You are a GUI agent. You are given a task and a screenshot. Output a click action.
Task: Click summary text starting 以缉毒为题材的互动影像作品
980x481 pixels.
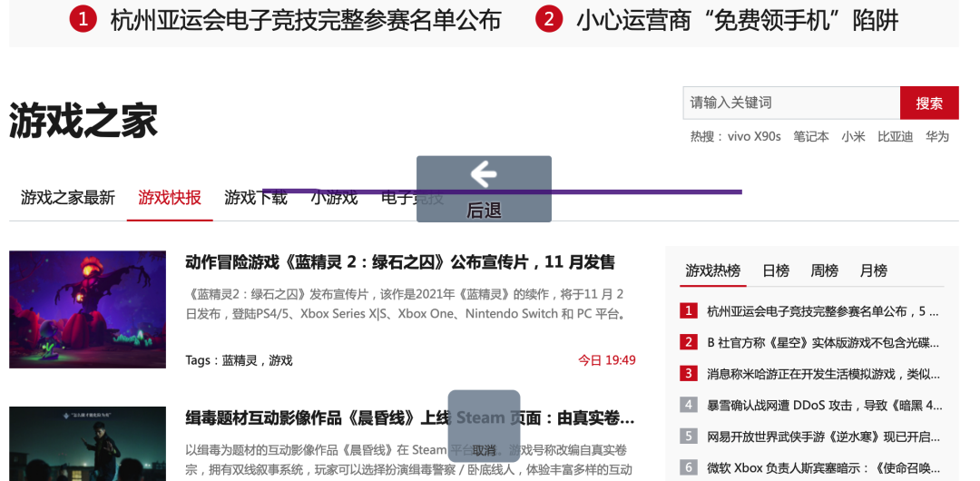point(408,460)
